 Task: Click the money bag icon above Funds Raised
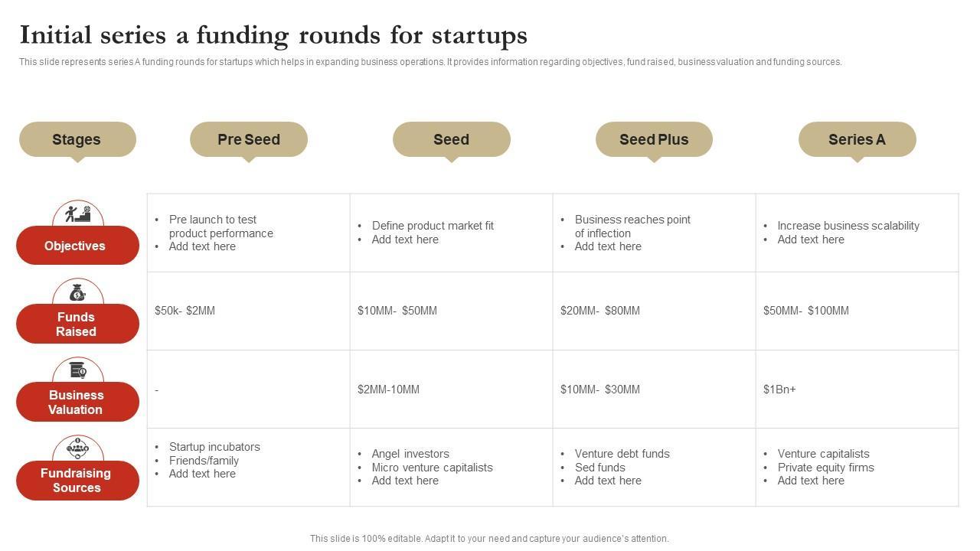(77, 292)
